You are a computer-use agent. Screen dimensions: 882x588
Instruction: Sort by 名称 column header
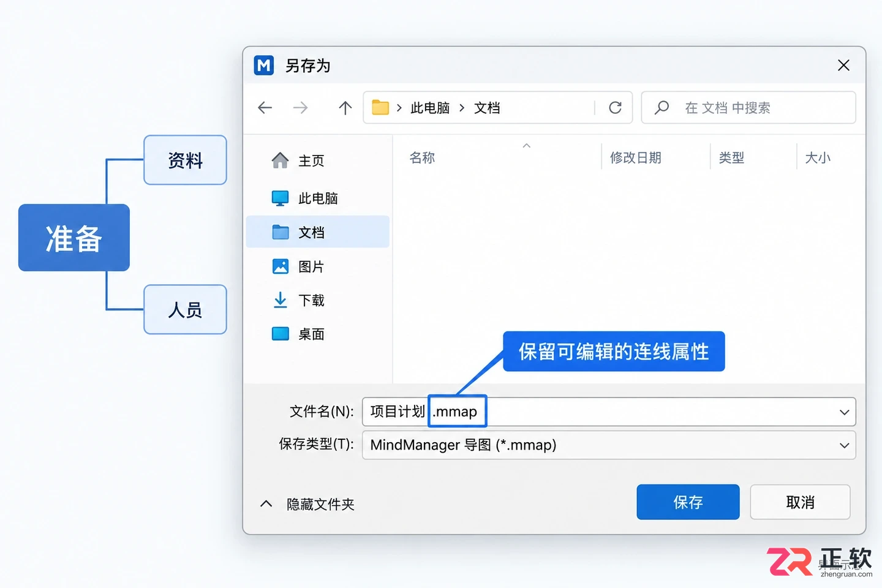[422, 157]
